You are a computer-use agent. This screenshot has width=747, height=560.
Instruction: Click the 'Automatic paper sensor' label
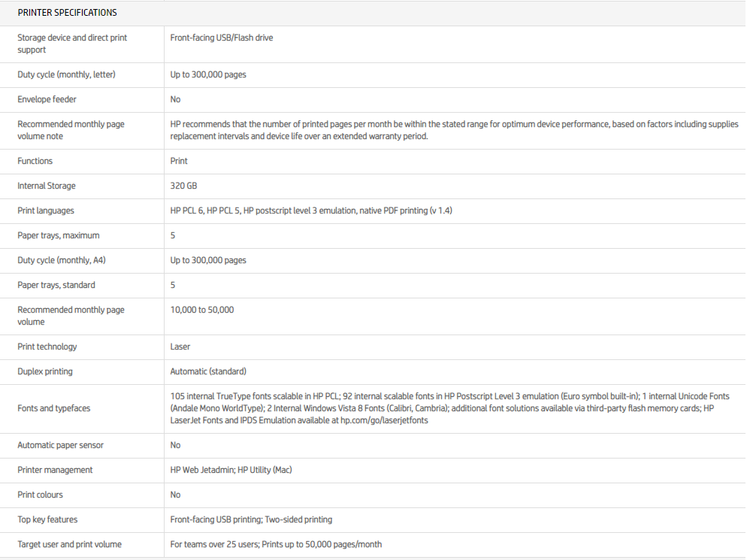click(x=60, y=445)
